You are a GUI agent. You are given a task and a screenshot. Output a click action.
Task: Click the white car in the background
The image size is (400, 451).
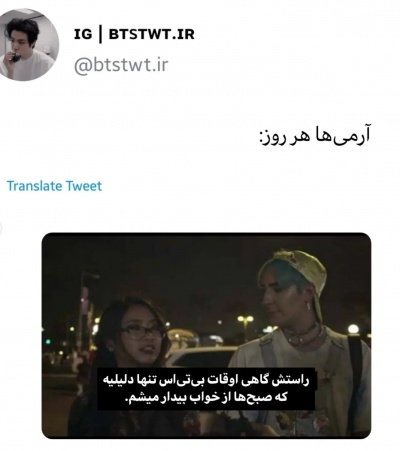coord(200,357)
